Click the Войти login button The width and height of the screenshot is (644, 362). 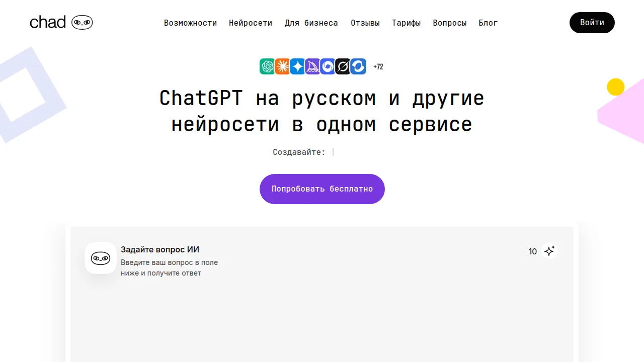coord(592,23)
